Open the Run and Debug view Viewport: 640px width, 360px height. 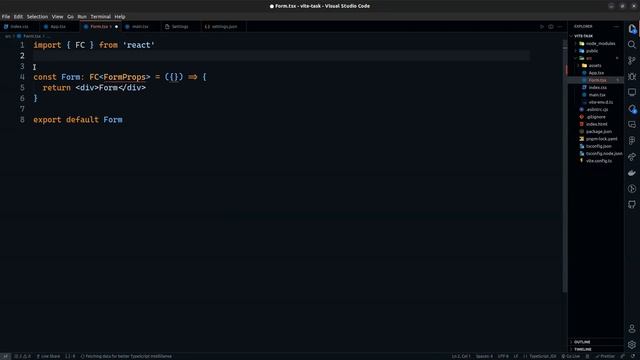(x=632, y=76)
